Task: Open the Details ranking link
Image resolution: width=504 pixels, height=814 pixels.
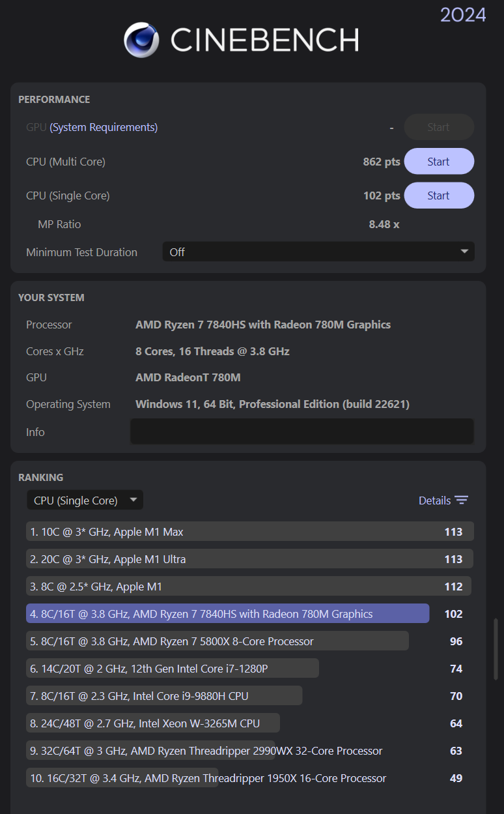Action: click(434, 501)
